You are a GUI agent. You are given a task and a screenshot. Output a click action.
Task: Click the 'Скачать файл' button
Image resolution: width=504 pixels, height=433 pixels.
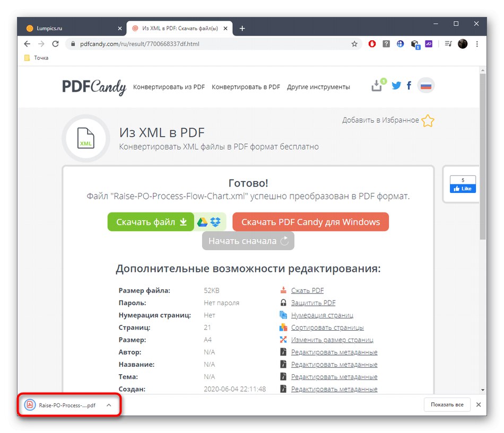point(151,222)
